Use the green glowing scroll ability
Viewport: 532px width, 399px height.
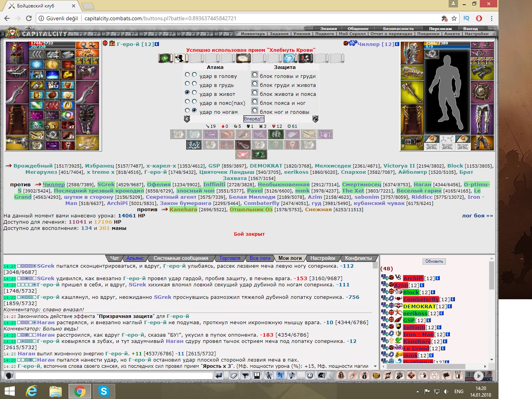(x=165, y=58)
